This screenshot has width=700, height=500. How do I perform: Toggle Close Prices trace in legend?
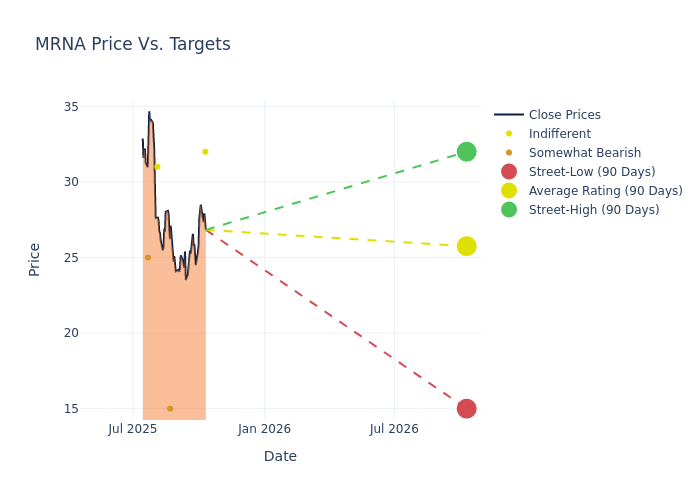tap(564, 115)
